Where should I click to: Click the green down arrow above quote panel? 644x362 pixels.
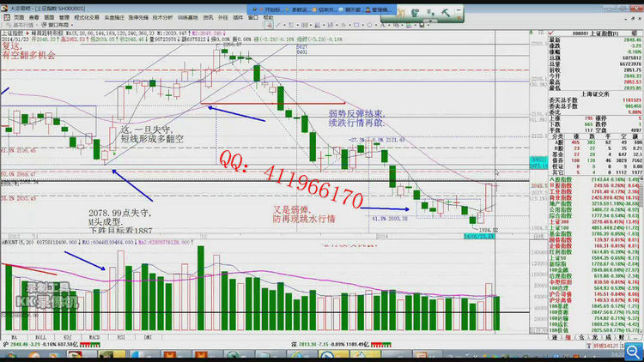pos(532,33)
